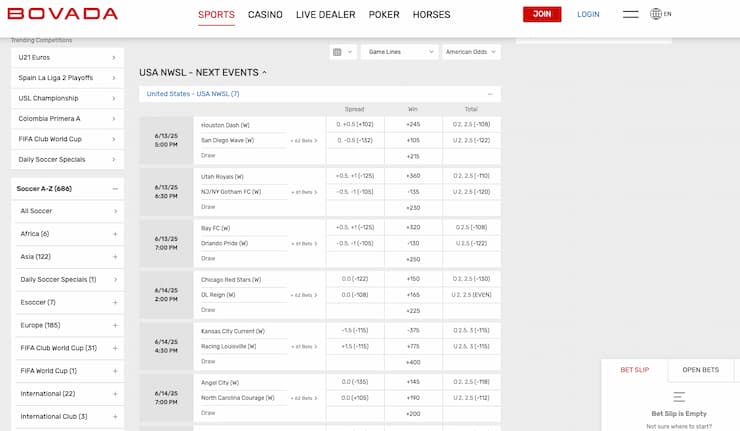Viewport: 740px width, 431px height.
Task: Expand FIFA World Cup (1) plus icon
Action: click(115, 371)
